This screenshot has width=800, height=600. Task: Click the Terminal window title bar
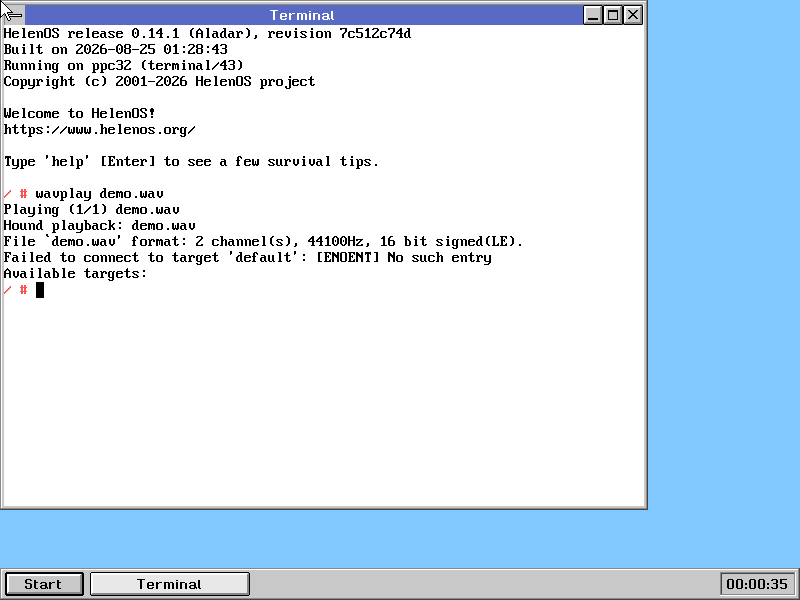[x=303, y=15]
